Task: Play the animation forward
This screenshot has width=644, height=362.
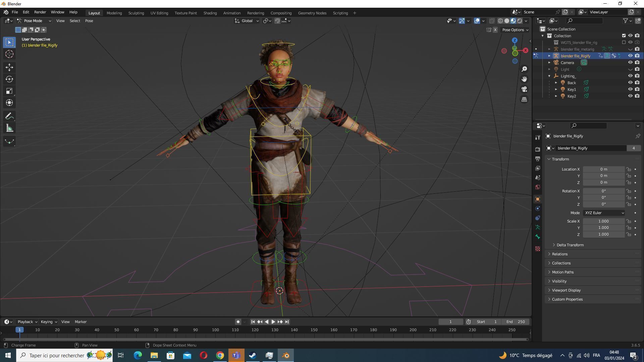Action: (x=273, y=322)
